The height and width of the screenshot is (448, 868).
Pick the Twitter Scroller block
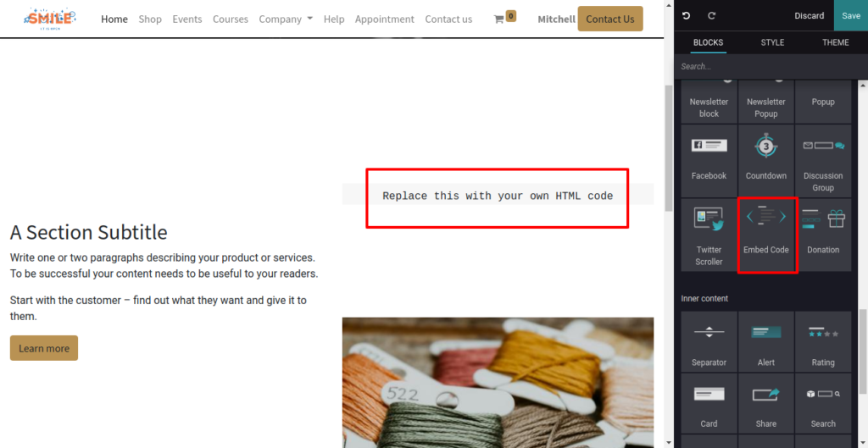tap(709, 235)
